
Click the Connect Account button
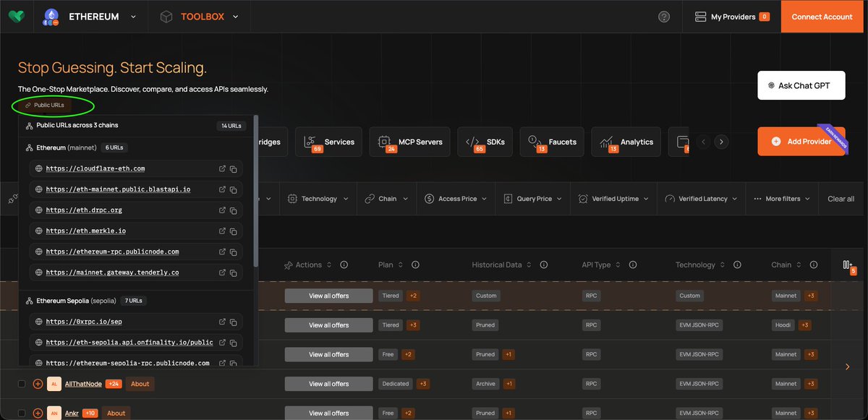(822, 17)
